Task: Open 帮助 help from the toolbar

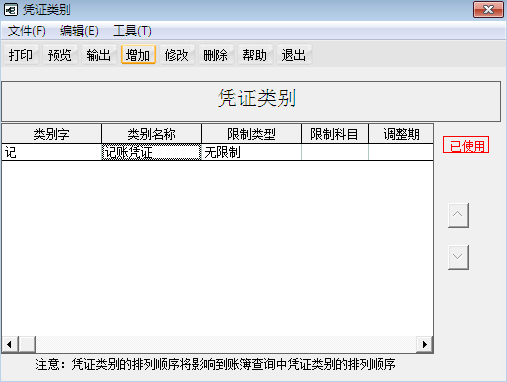Action: [x=255, y=55]
